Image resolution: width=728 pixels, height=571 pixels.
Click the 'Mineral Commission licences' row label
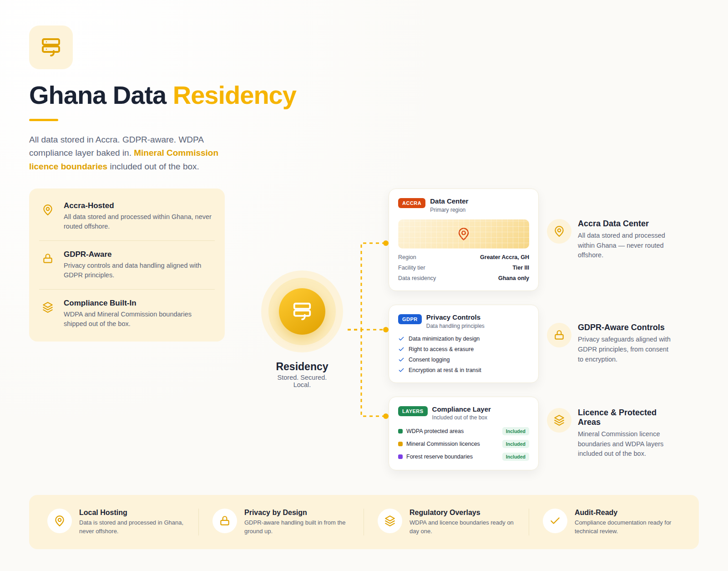[443, 444]
